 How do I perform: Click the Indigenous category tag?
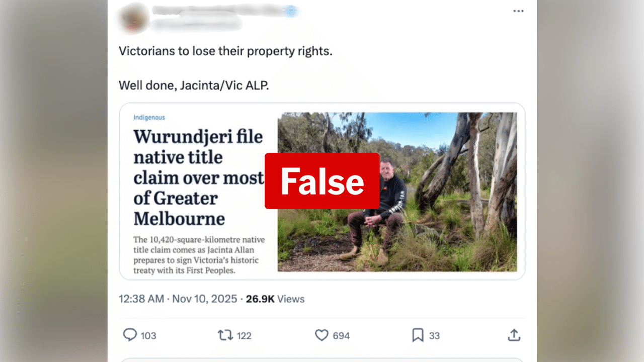click(x=149, y=118)
